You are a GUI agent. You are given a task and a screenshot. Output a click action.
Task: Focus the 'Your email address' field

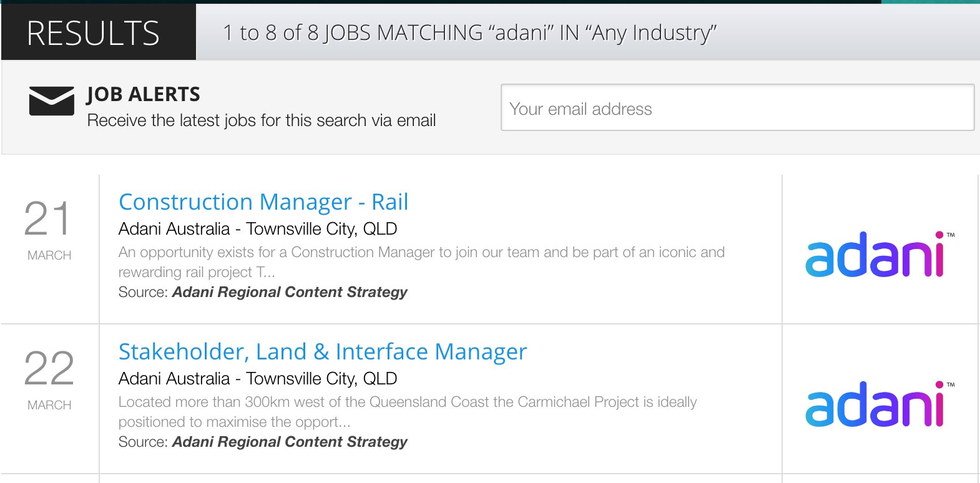[737, 108]
